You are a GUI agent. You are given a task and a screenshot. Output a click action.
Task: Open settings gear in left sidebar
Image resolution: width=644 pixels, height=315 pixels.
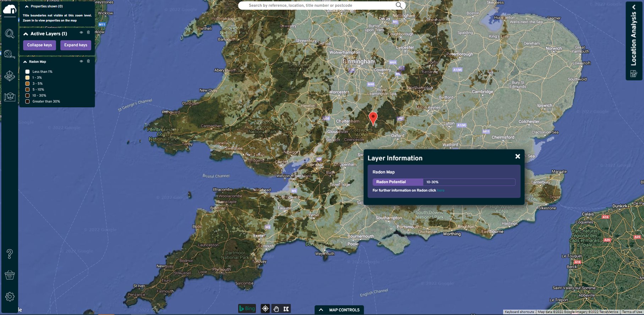tap(10, 297)
